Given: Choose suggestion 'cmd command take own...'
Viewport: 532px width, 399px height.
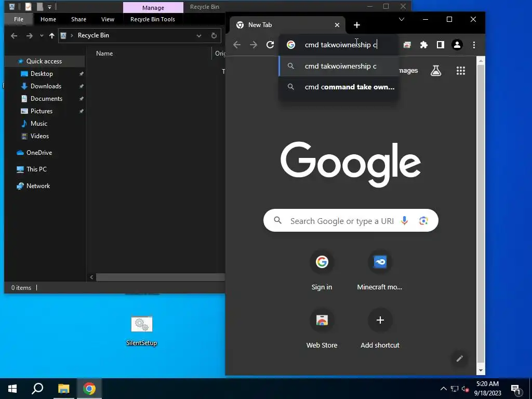Looking at the screenshot, I should tap(338, 87).
